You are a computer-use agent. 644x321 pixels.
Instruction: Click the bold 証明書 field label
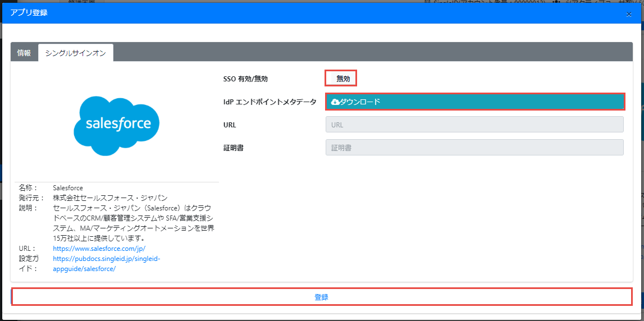coord(233,148)
